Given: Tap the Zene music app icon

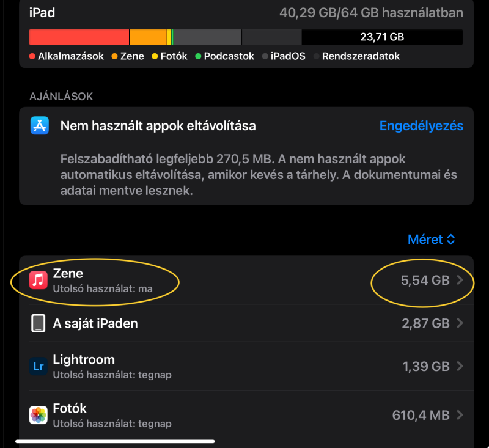Looking at the screenshot, I should click(39, 280).
